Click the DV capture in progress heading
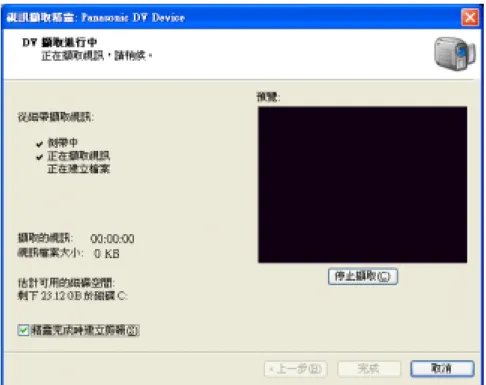This screenshot has width=486, height=385. pyautogui.click(x=59, y=43)
